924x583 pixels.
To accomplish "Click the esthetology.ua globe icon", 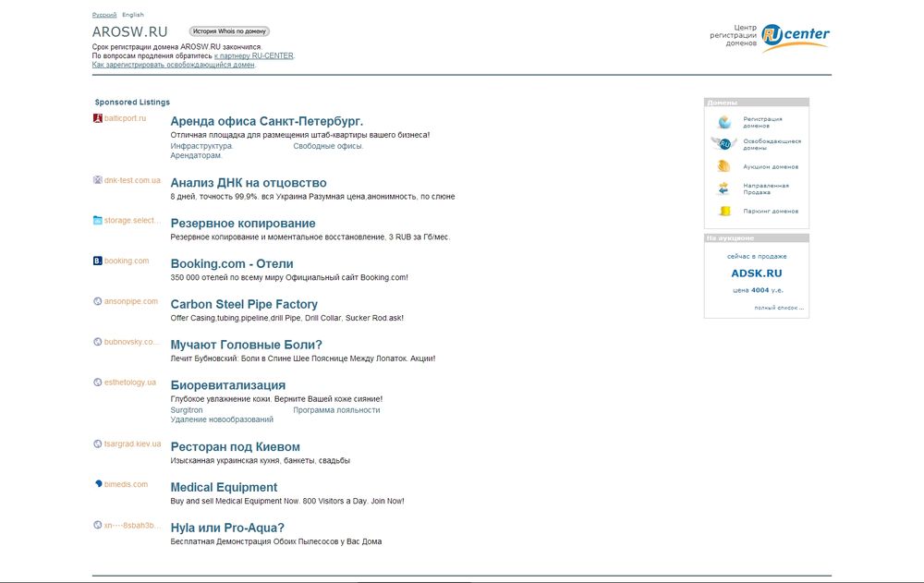I will [x=98, y=383].
